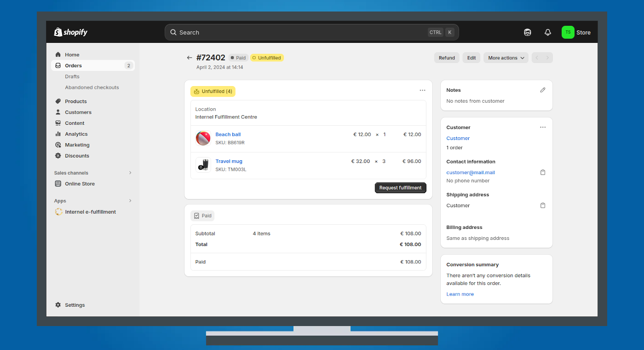Click the Sidekick assistant icon in top bar

pos(528,32)
